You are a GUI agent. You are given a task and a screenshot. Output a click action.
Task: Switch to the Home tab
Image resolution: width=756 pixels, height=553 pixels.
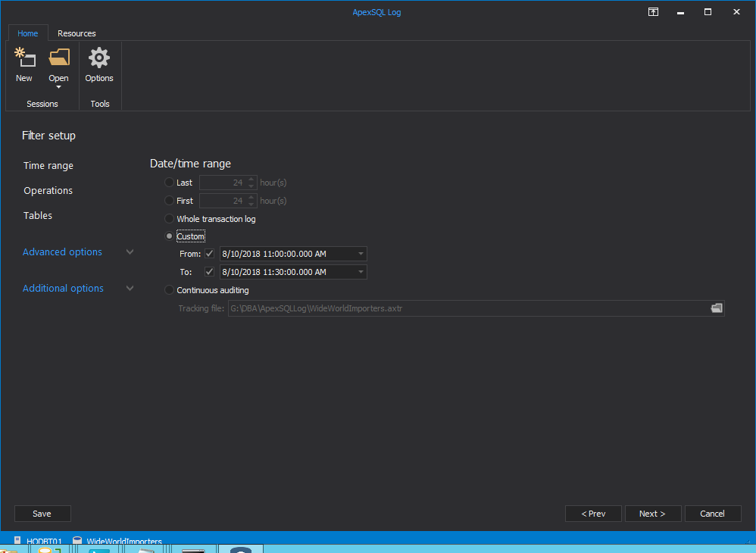(x=27, y=33)
